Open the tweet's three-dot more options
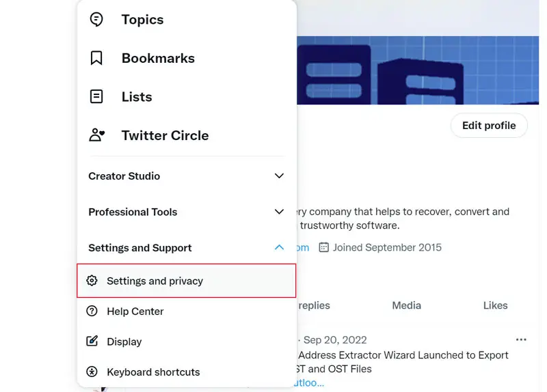Viewport: 547px width, 392px height. coord(521,339)
